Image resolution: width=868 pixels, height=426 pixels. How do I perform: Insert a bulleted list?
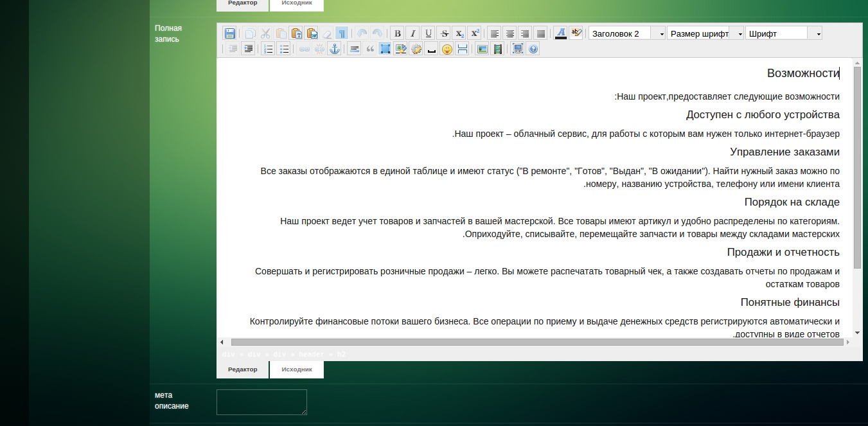284,49
